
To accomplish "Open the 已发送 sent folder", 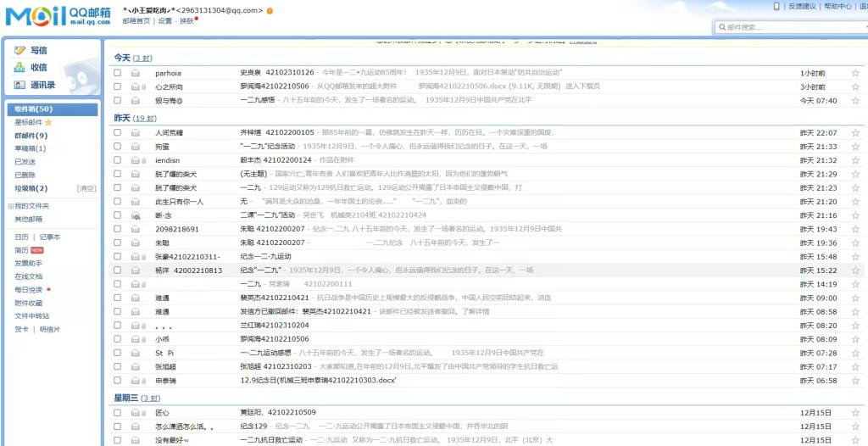I will tap(25, 162).
